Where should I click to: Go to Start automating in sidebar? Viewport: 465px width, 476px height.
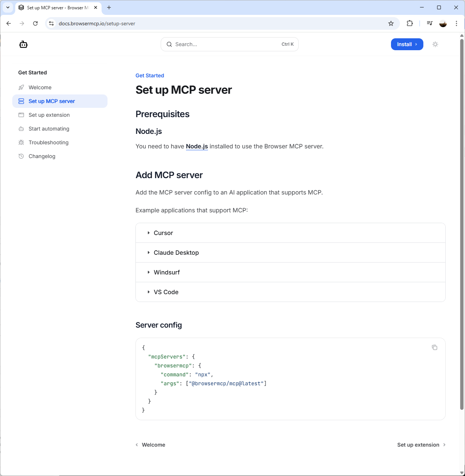click(49, 129)
